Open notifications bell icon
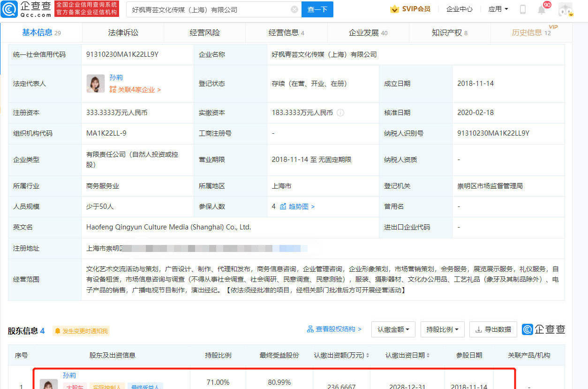The width and height of the screenshot is (588, 389). point(542,10)
